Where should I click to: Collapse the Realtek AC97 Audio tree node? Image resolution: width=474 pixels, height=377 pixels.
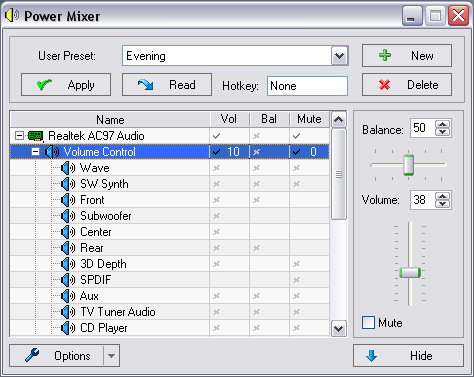20,136
